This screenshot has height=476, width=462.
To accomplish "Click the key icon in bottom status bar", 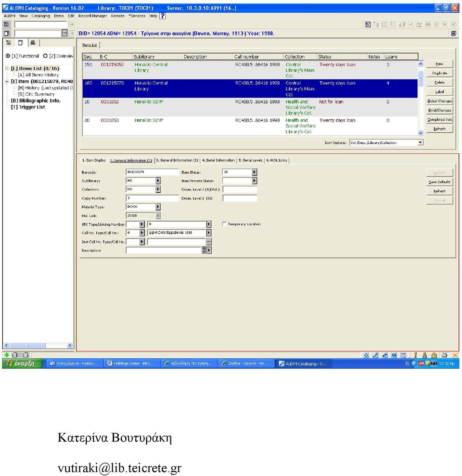I will point(415,355).
